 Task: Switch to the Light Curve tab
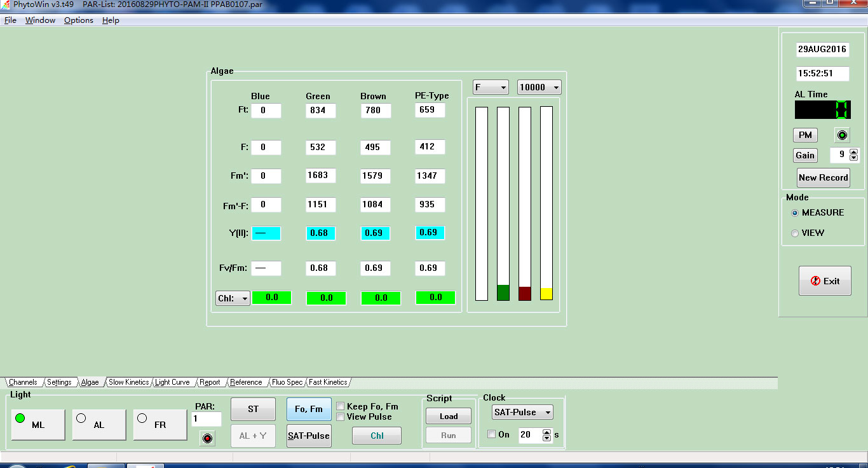click(x=172, y=382)
